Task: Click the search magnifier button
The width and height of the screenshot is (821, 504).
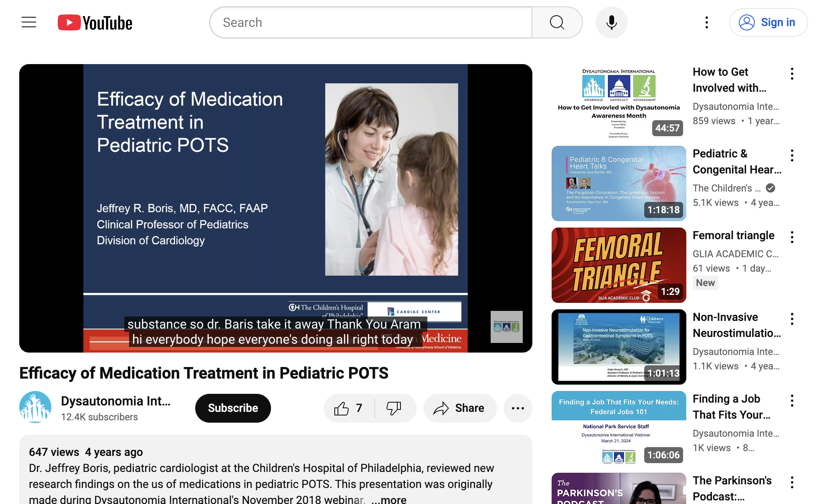Action: [557, 22]
